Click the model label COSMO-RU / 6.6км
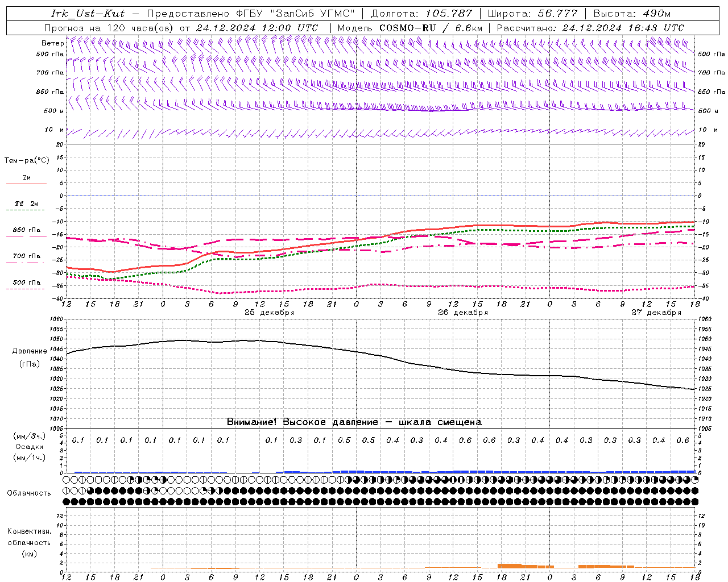728x582 pixels. tap(431, 28)
